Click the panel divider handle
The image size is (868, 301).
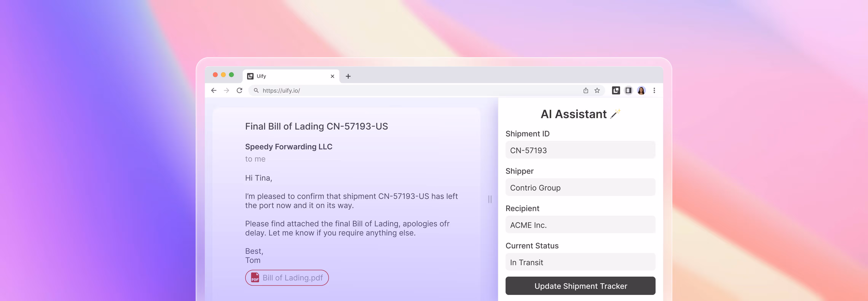tap(490, 199)
